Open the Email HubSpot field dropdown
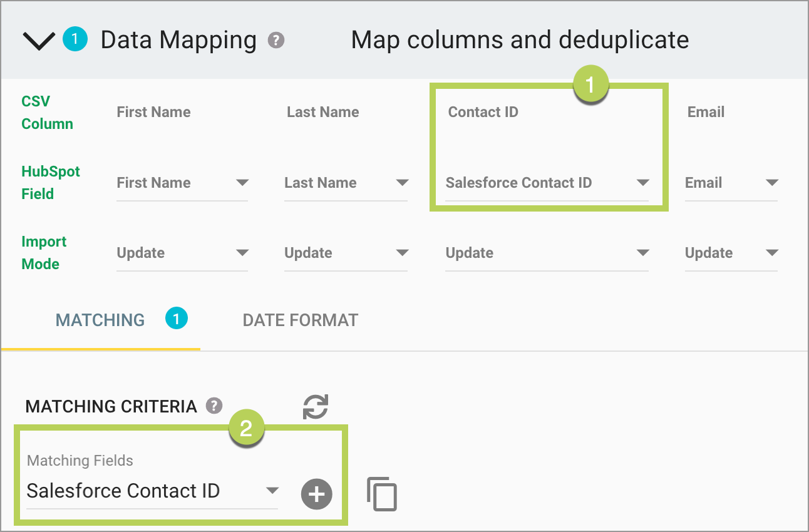The width and height of the screenshot is (809, 532). [731, 183]
